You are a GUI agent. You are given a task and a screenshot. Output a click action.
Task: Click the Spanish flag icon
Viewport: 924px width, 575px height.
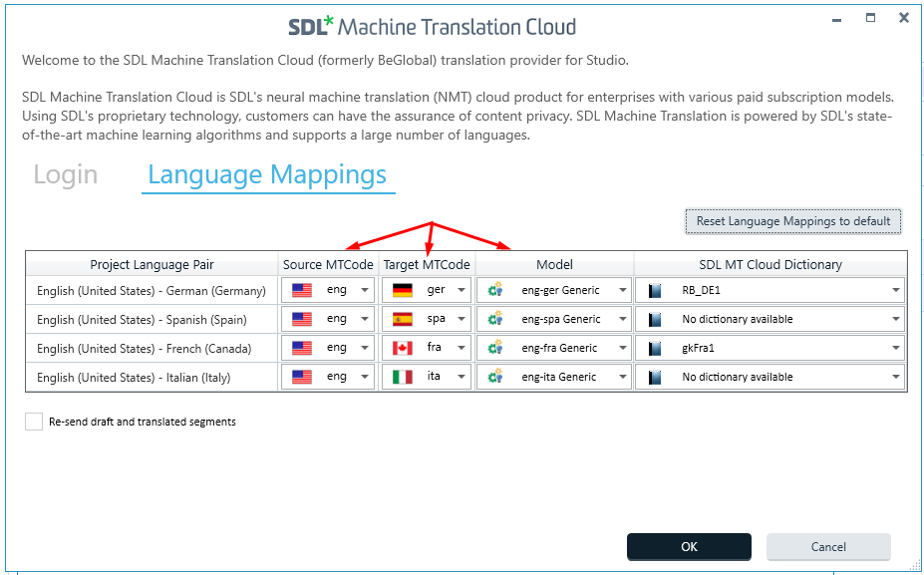click(403, 319)
